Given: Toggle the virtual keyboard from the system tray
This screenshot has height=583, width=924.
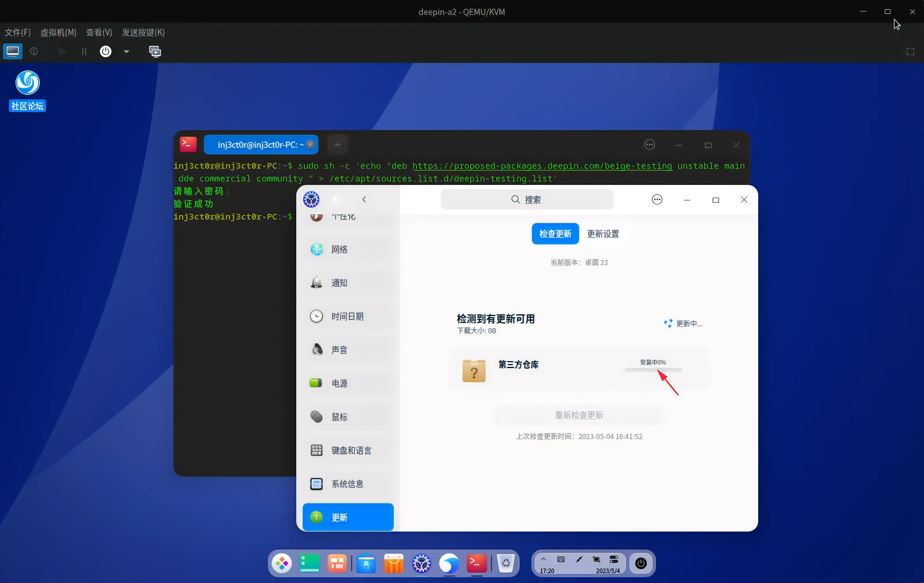Looking at the screenshot, I should click(x=560, y=559).
